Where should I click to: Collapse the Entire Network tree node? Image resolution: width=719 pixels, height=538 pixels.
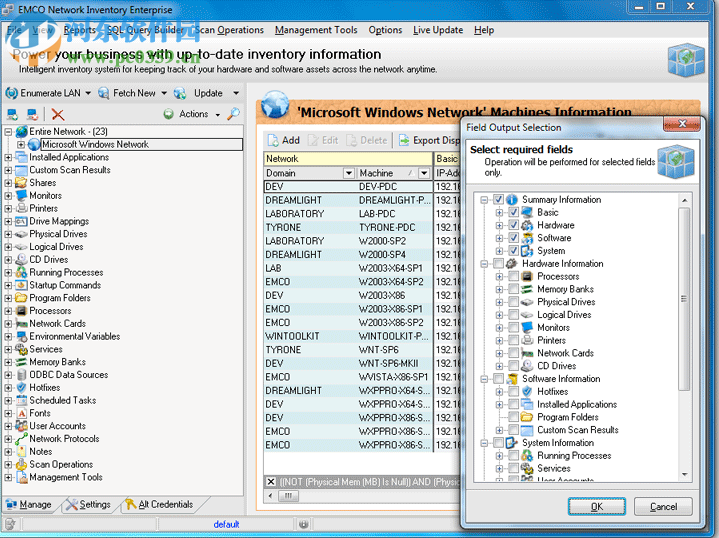pyautogui.click(x=8, y=132)
